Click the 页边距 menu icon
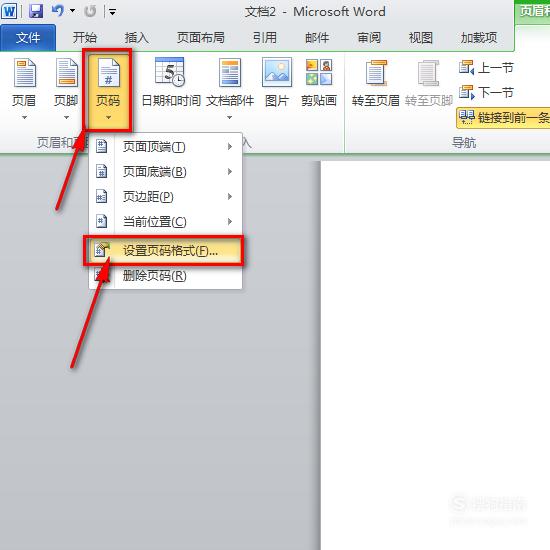 pyautogui.click(x=101, y=197)
